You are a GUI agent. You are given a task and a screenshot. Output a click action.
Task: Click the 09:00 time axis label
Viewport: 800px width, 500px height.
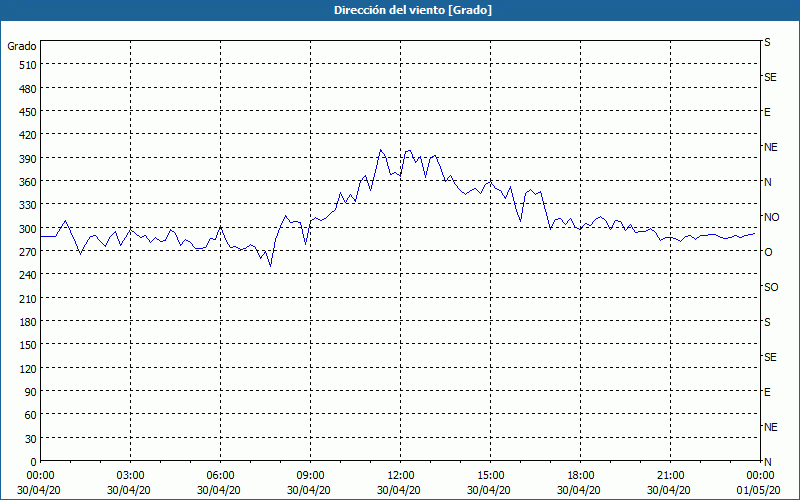pos(310,476)
